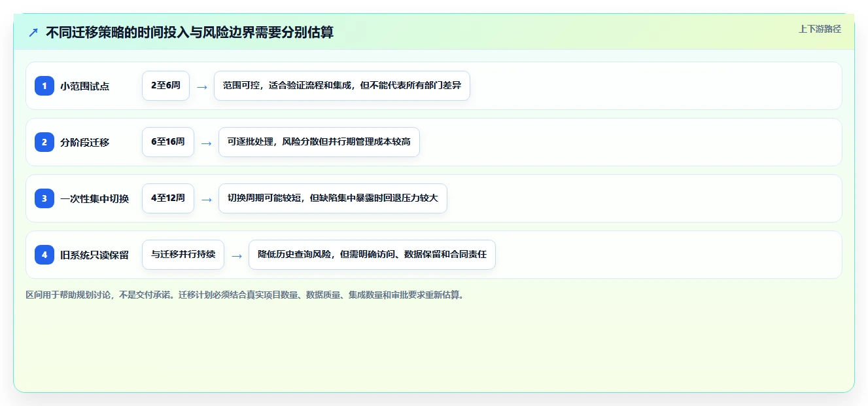The height and width of the screenshot is (406, 868).
Task: Click the 6至16周 duration chip
Action: pos(168,142)
